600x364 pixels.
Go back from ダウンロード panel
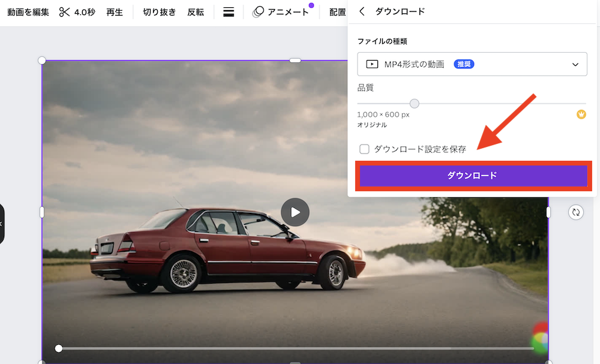pyautogui.click(x=362, y=11)
